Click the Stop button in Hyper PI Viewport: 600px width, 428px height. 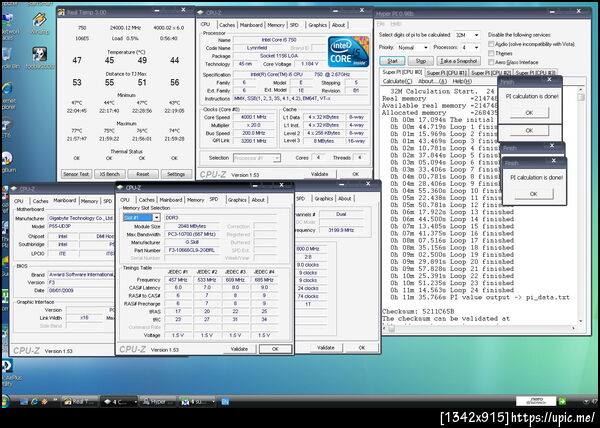421,61
